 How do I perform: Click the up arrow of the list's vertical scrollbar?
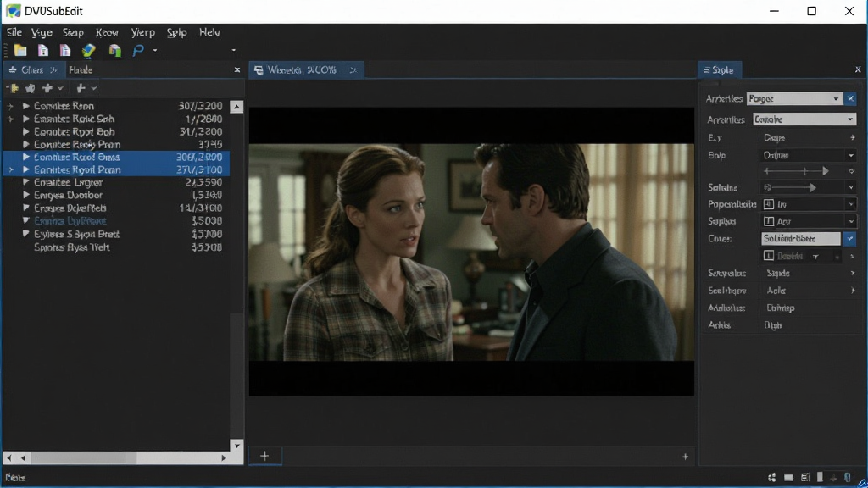click(236, 106)
